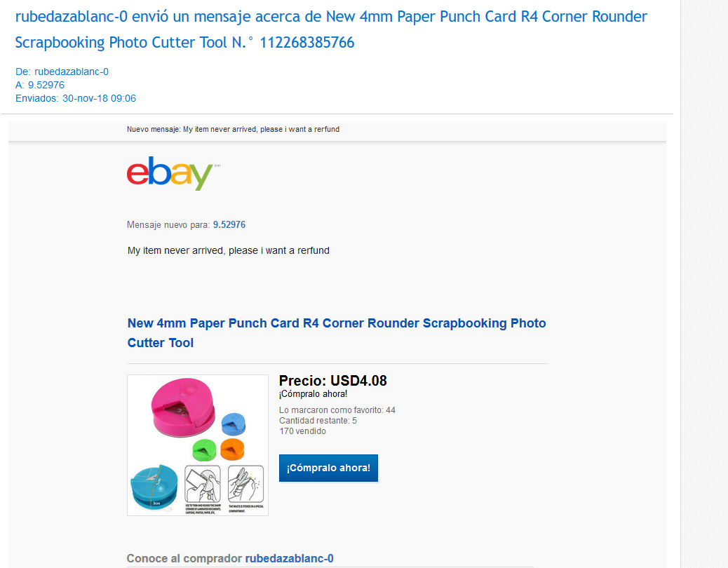Click the orange corner rounder in product image

pos(231,449)
